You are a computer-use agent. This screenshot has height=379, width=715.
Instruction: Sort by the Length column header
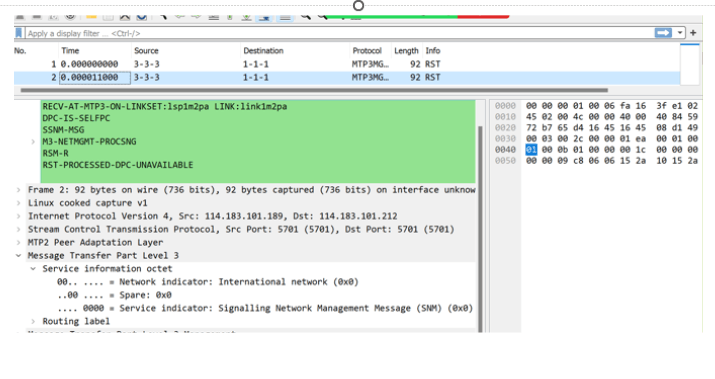[406, 51]
